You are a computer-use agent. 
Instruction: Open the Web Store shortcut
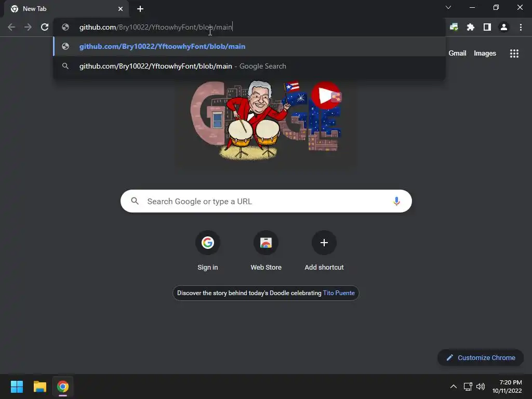pyautogui.click(x=266, y=251)
